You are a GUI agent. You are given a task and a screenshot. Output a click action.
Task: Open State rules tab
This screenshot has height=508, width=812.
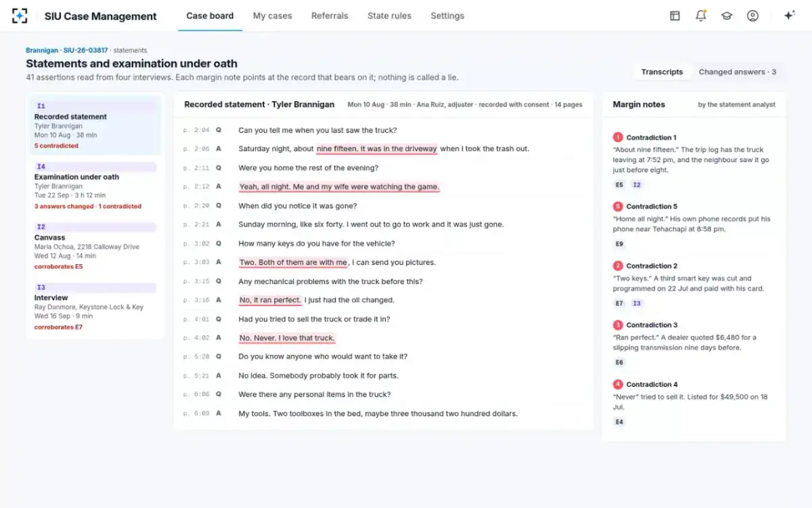pos(389,16)
